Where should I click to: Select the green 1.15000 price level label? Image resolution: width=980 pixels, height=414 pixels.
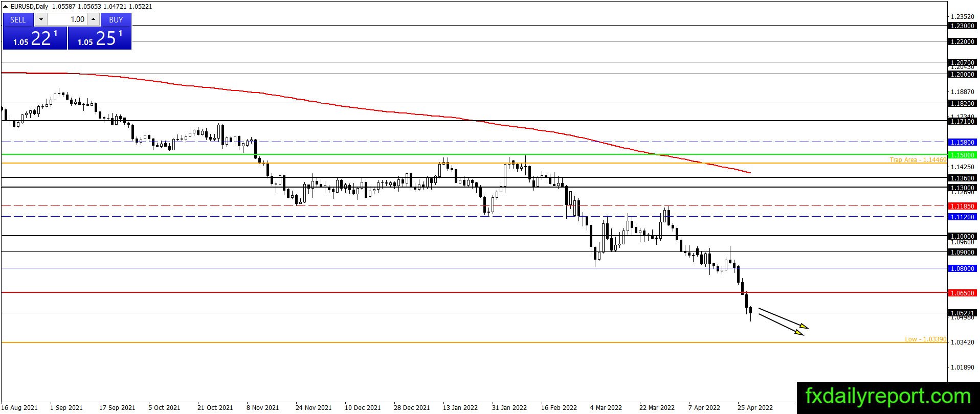(x=962, y=155)
